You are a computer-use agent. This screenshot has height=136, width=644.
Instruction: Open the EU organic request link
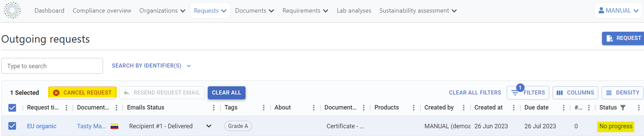click(x=41, y=126)
